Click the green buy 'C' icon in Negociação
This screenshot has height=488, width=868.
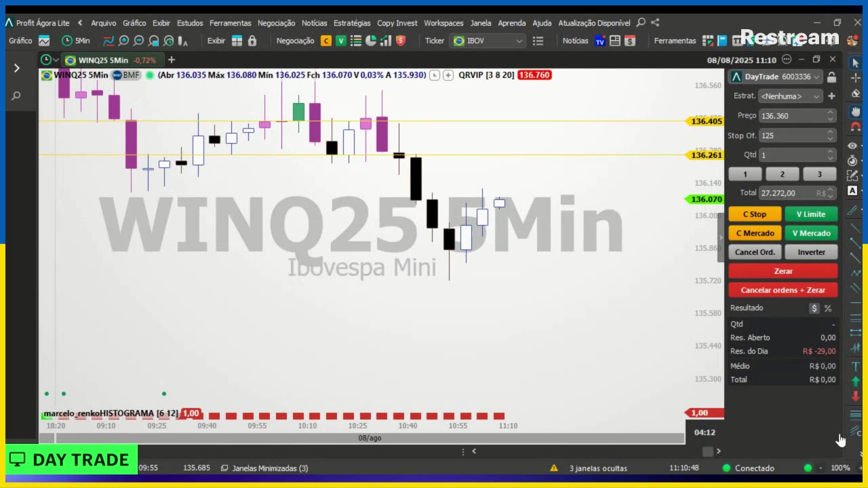click(x=326, y=41)
